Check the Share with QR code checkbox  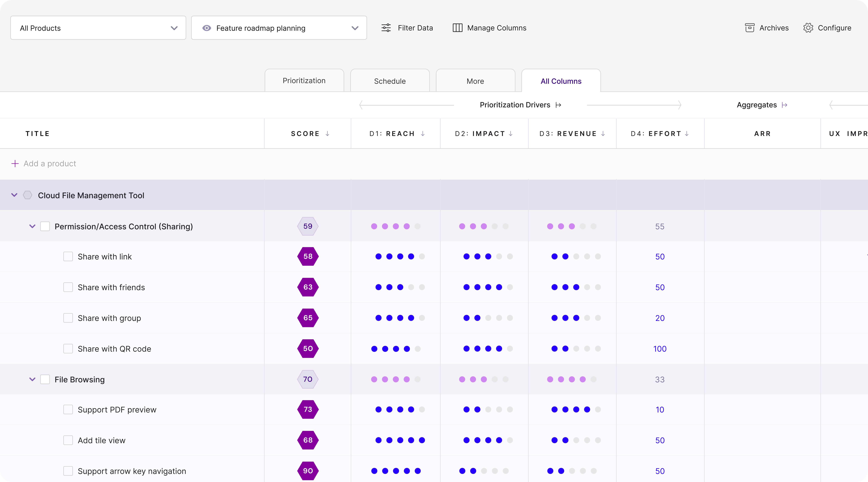point(68,349)
